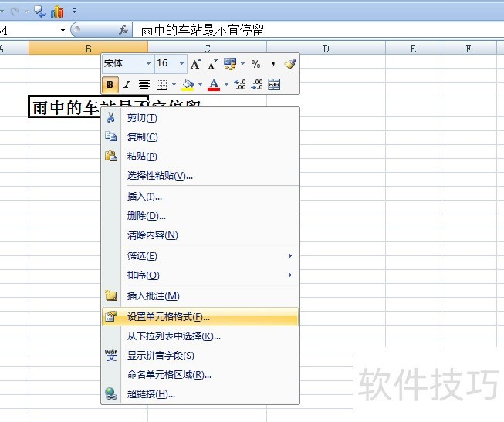504x422 pixels.
Task: Click the red font color A swatch
Action: (214, 85)
